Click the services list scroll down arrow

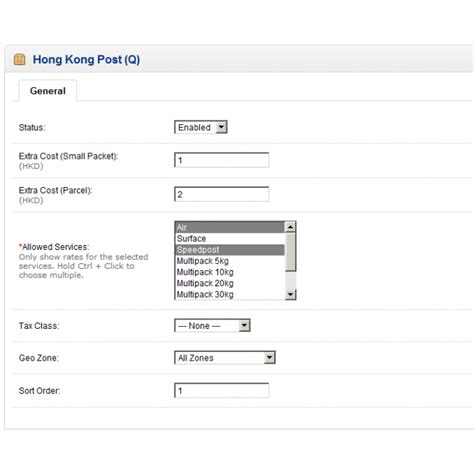(290, 294)
